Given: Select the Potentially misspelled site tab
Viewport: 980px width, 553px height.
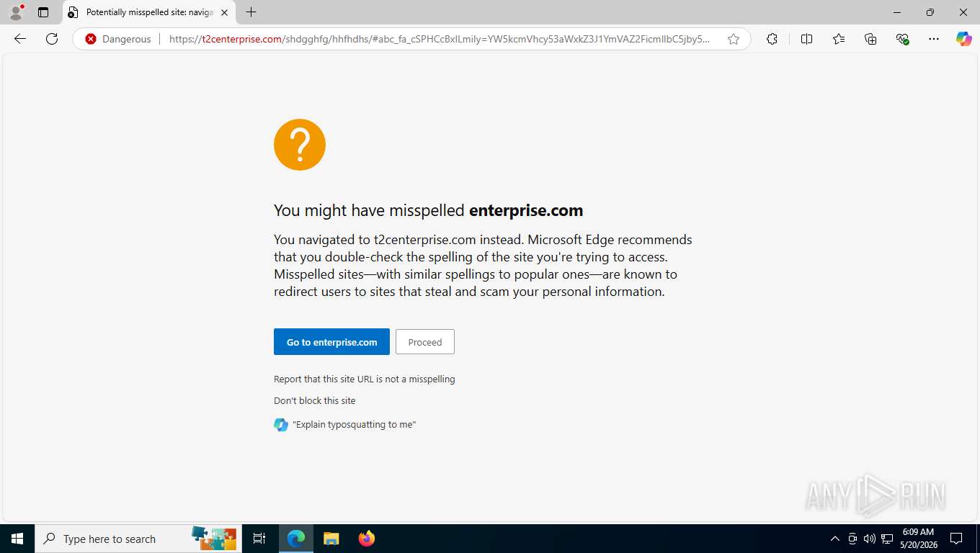Looking at the screenshot, I should [149, 12].
